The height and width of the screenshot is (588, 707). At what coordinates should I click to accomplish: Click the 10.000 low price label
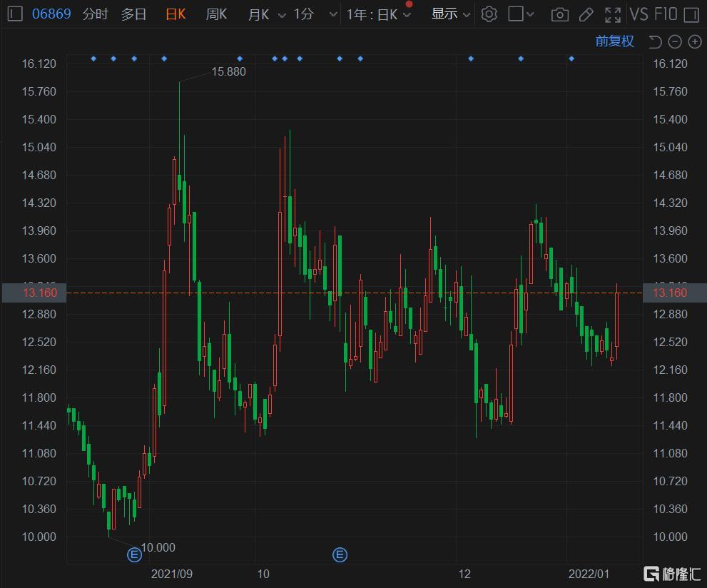pyautogui.click(x=158, y=547)
